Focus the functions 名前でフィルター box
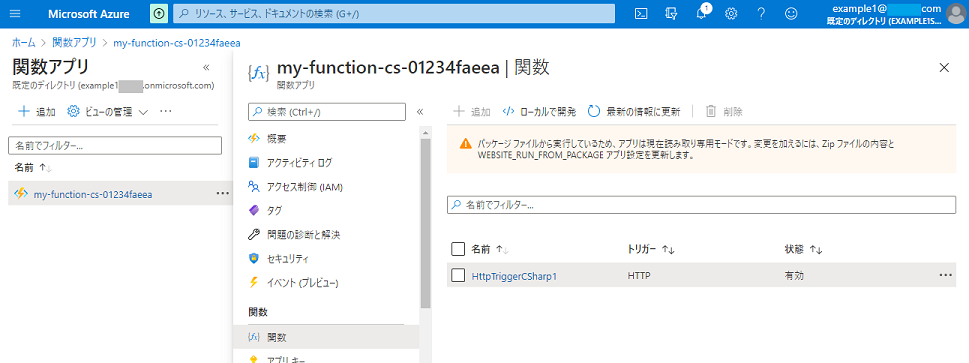The image size is (969, 363). point(701,205)
